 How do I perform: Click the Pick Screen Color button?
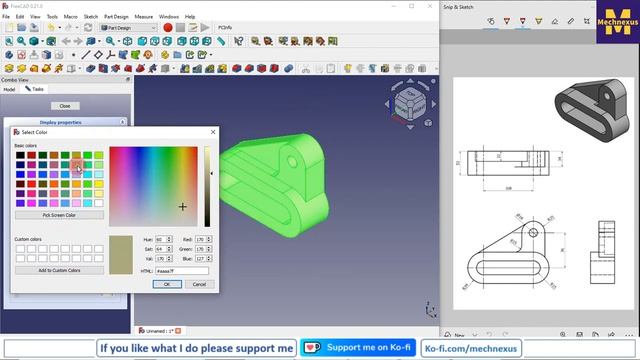[59, 215]
